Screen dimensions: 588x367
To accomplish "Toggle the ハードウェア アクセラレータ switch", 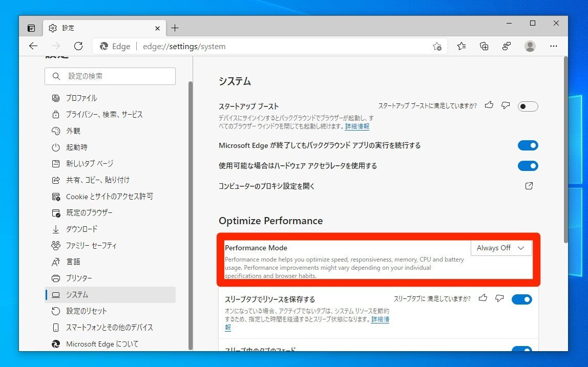I will [x=528, y=166].
